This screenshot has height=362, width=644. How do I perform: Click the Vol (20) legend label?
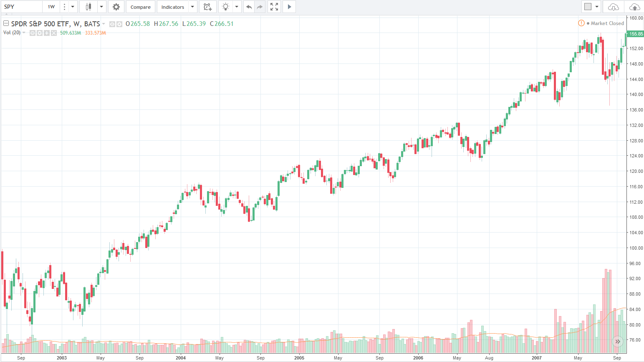(x=12, y=33)
